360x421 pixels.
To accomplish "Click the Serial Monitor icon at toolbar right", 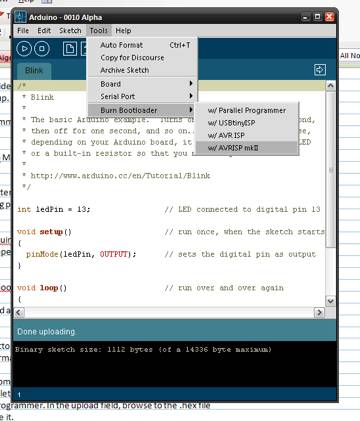I will [320, 70].
